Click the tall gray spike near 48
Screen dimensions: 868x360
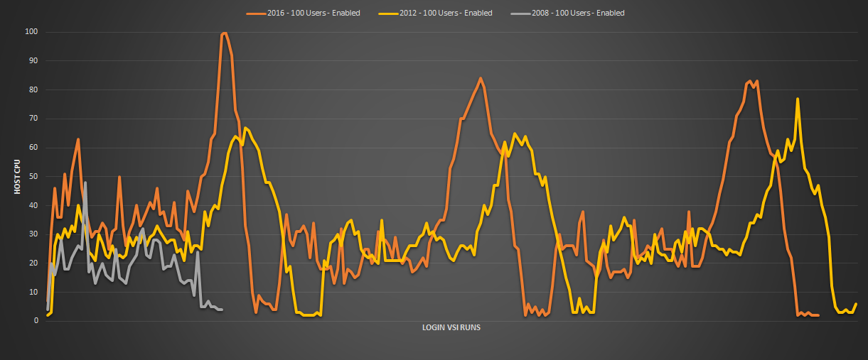pos(85,182)
